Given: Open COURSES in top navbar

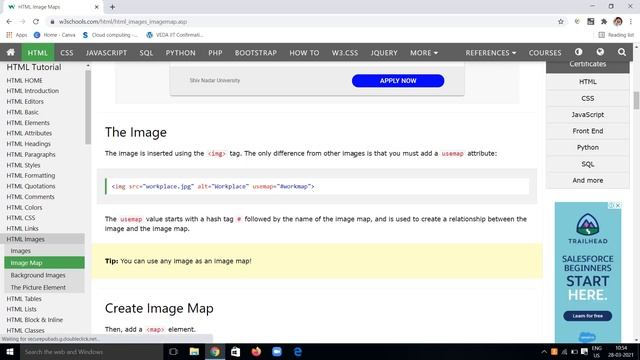Looking at the screenshot, I should pyautogui.click(x=545, y=53).
